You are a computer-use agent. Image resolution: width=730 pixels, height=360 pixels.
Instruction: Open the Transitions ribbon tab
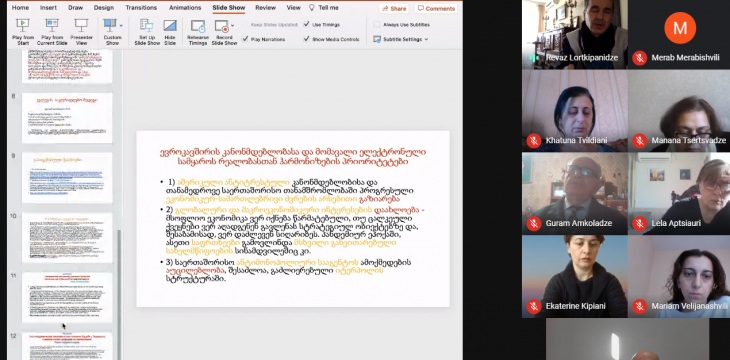[141, 8]
